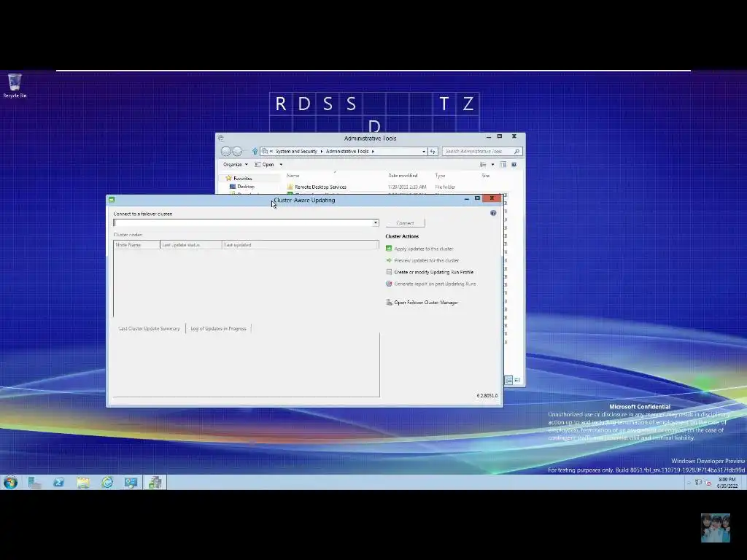Viewport: 747px width, 560px height.
Task: Launch PowerShell from the taskbar
Action: (x=58, y=483)
